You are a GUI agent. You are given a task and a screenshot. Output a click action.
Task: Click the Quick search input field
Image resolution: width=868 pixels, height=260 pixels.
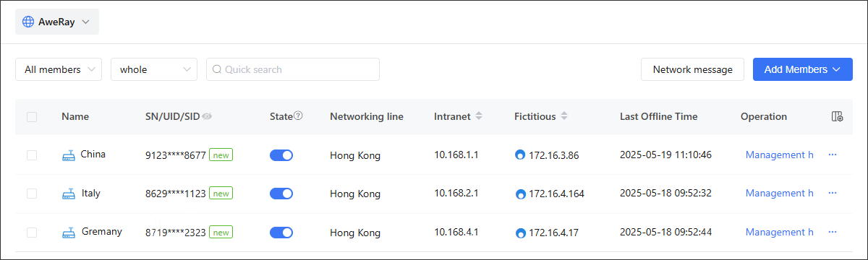293,69
